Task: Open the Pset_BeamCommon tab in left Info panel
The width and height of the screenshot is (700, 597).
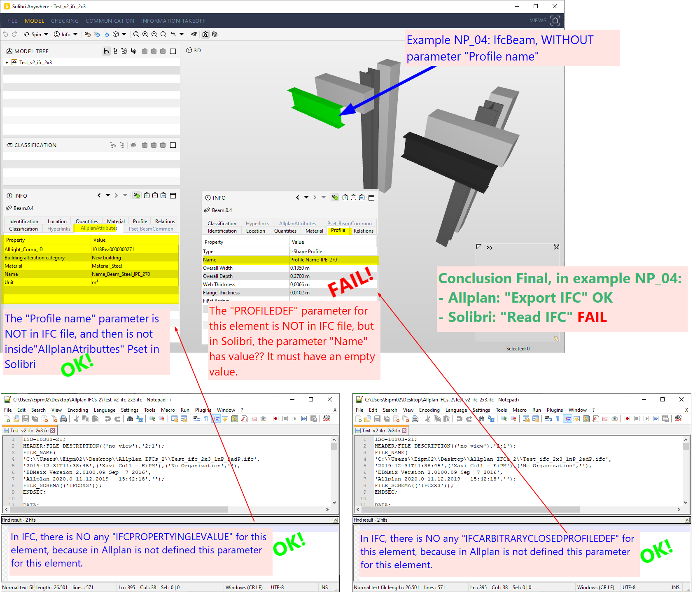Action: pos(151,229)
